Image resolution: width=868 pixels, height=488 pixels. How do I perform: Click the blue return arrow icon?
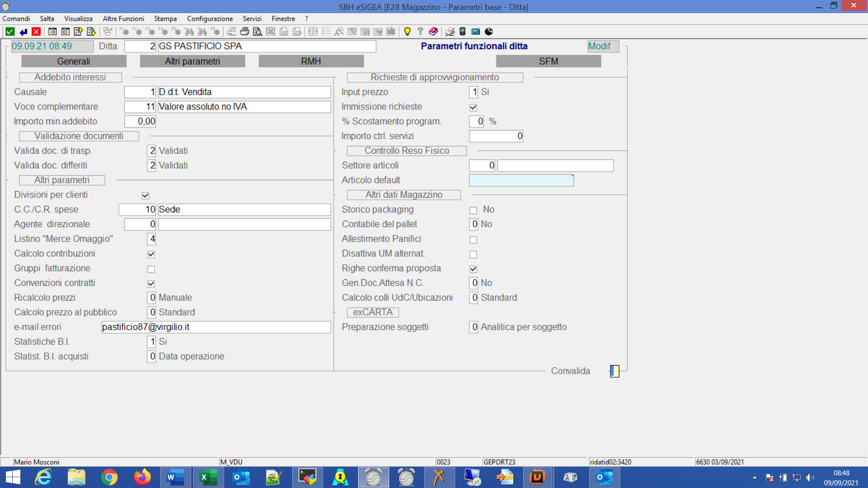click(x=23, y=32)
